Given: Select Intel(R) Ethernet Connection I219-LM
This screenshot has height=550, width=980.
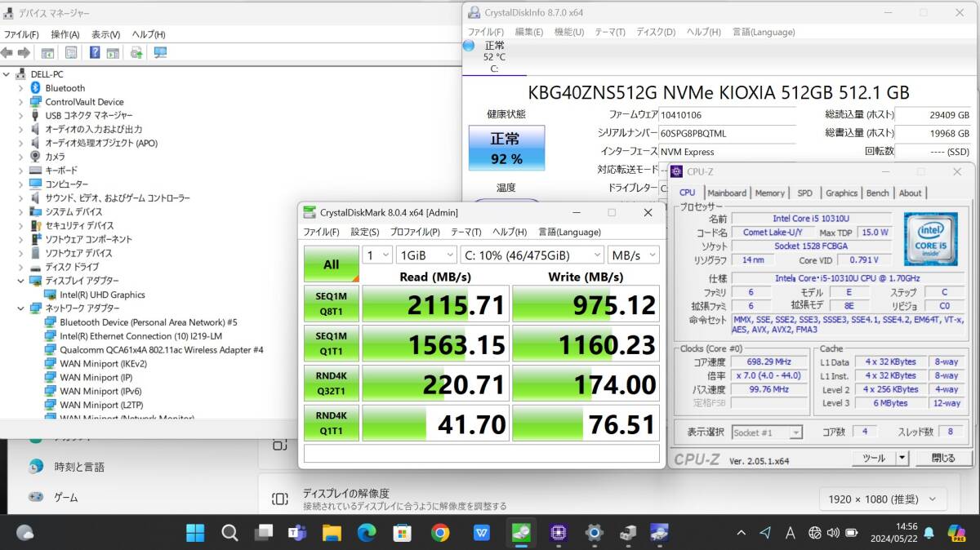Looking at the screenshot, I should 140,336.
